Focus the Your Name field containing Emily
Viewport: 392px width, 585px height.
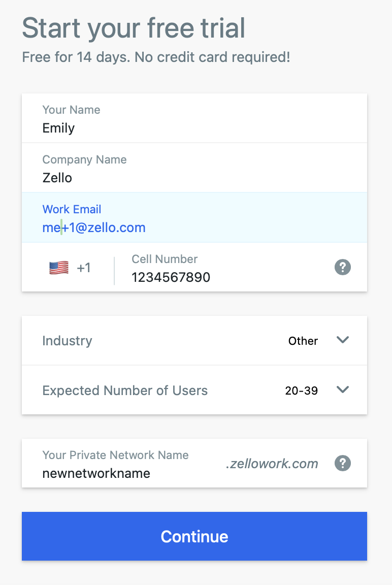(194, 118)
